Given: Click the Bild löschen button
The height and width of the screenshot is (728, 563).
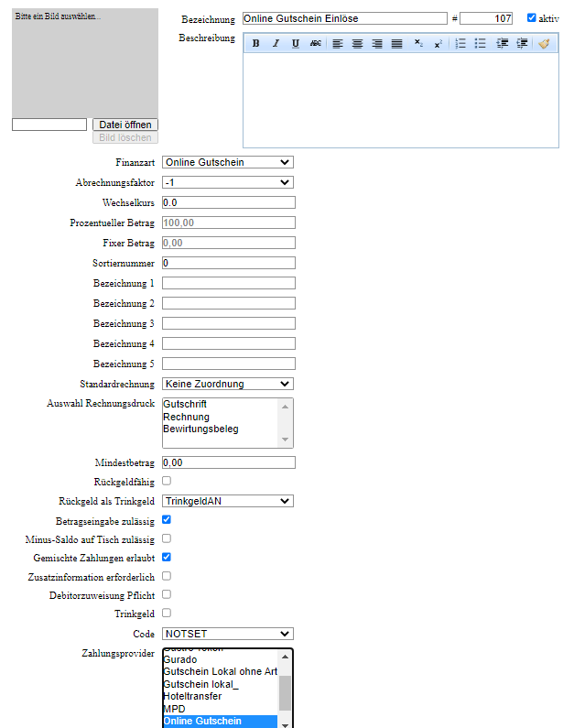Looking at the screenshot, I should 125,137.
